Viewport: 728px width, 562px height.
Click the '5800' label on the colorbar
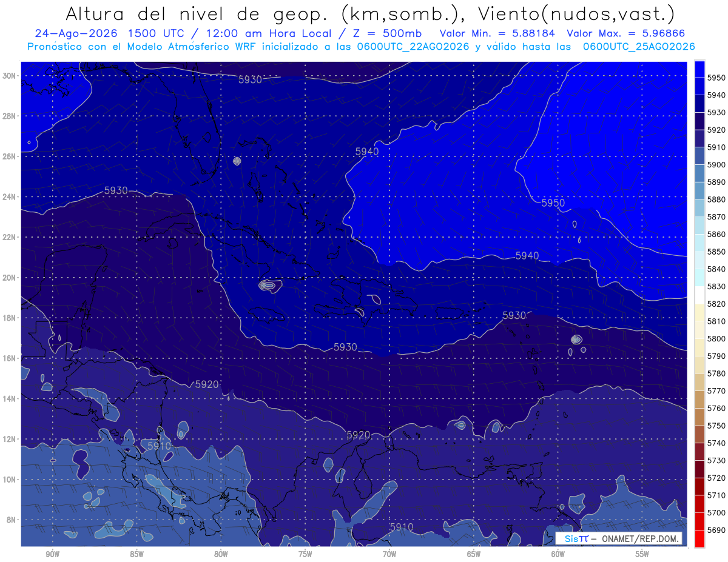716,338
